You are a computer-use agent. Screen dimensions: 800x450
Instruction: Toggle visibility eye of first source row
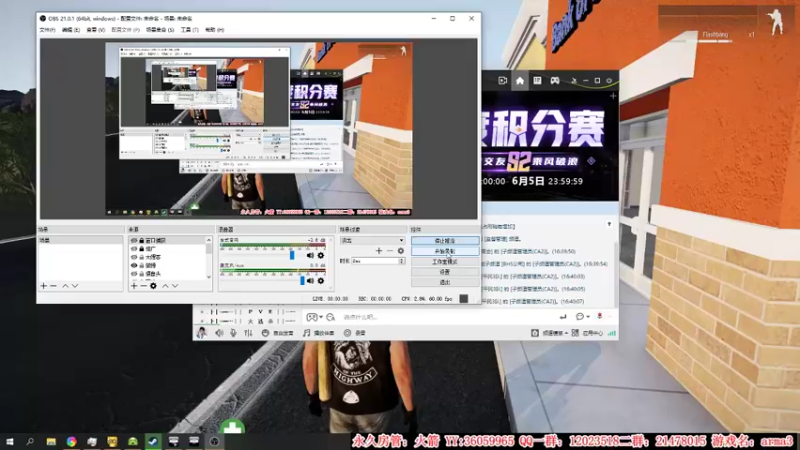[134, 240]
